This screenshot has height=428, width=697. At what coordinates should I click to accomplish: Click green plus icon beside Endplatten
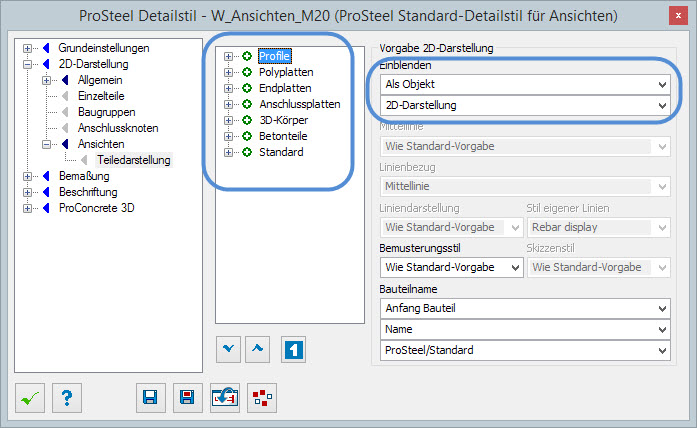coord(247,88)
